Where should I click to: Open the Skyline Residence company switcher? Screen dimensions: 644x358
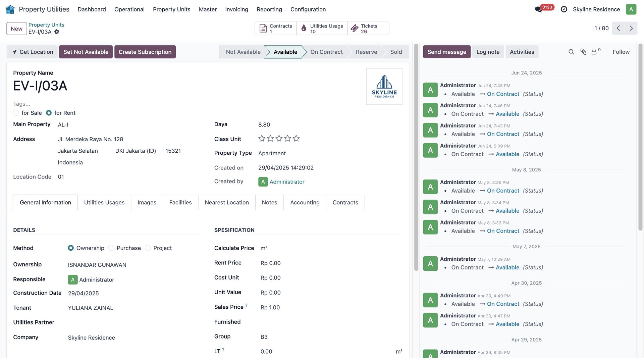(596, 9)
